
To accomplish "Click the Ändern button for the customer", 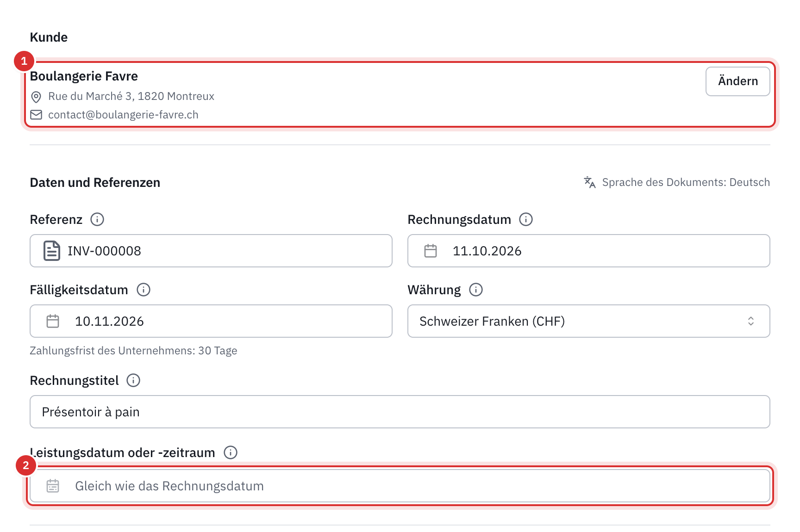I will pos(737,81).
